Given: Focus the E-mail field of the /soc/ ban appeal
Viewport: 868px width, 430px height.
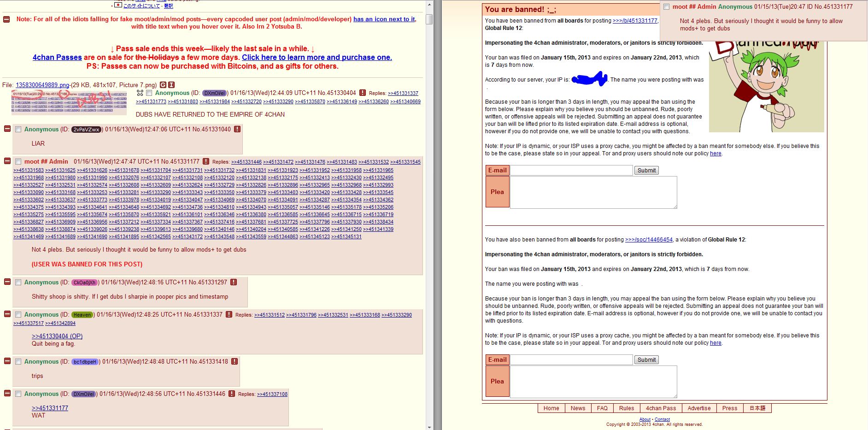Looking at the screenshot, I should click(571, 360).
